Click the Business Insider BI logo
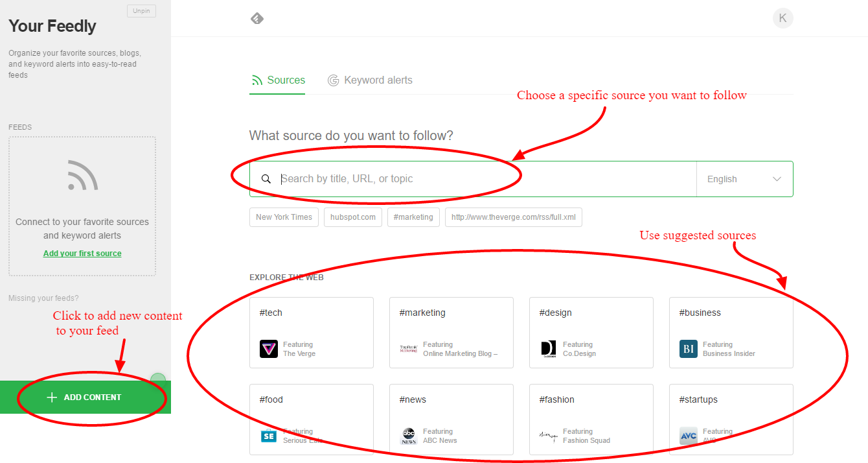This screenshot has width=868, height=463. pyautogui.click(x=689, y=349)
